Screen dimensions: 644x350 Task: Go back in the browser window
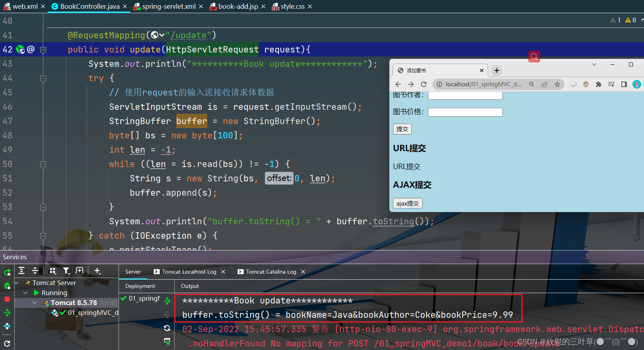398,84
